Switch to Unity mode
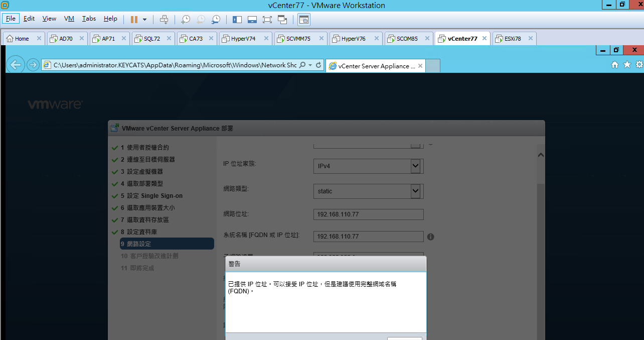The image size is (644, 340). (282, 19)
